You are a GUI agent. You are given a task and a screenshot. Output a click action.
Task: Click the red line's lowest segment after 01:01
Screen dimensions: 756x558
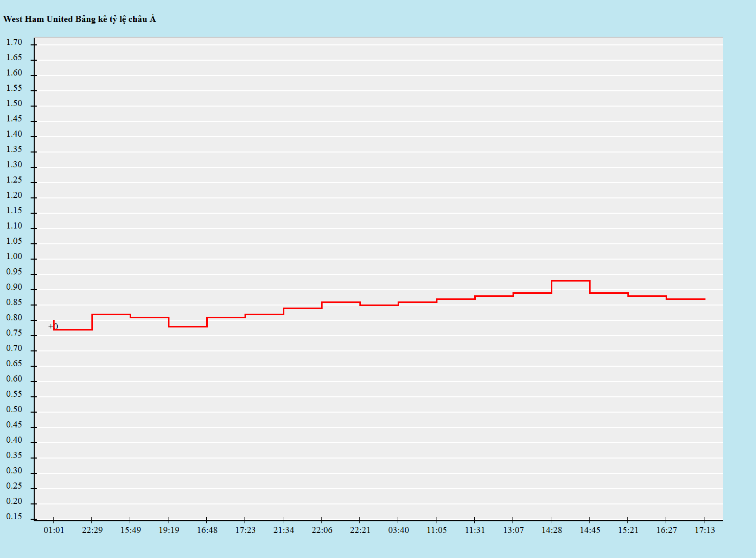point(73,329)
